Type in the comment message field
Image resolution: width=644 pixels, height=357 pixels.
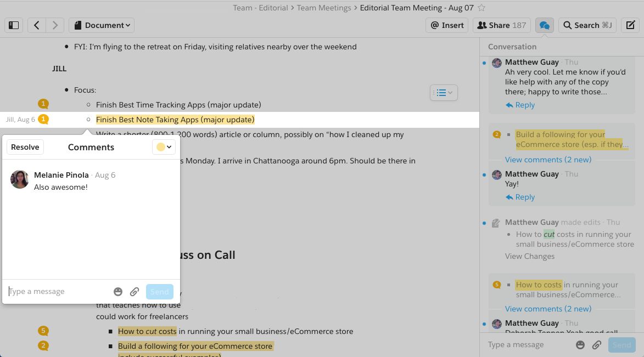pos(58,292)
